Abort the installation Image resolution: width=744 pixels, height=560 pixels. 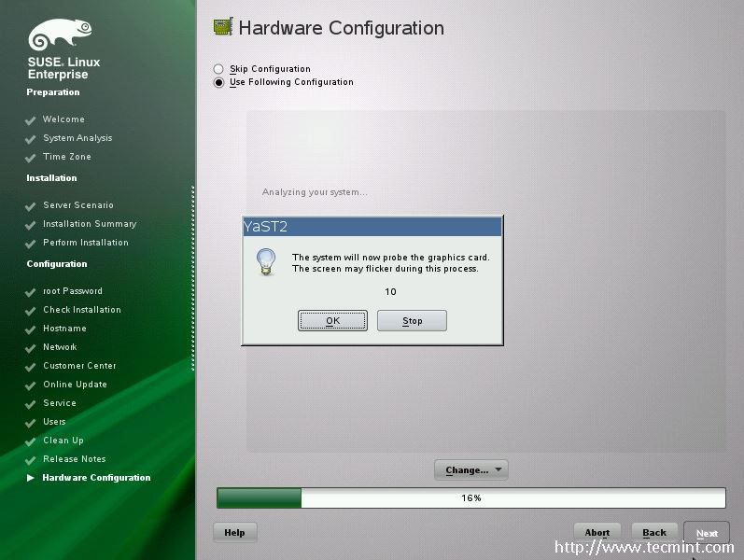click(597, 533)
